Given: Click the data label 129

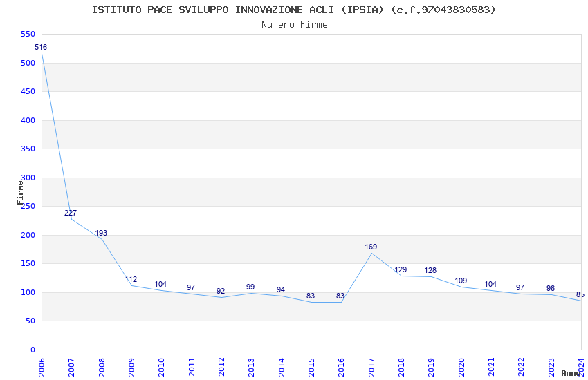Looking at the screenshot, I should point(401,270).
